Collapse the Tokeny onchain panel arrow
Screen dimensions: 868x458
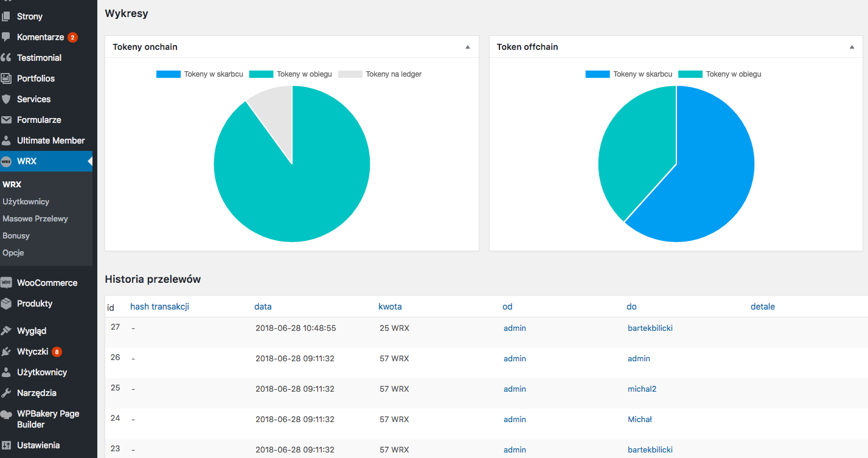[x=468, y=47]
